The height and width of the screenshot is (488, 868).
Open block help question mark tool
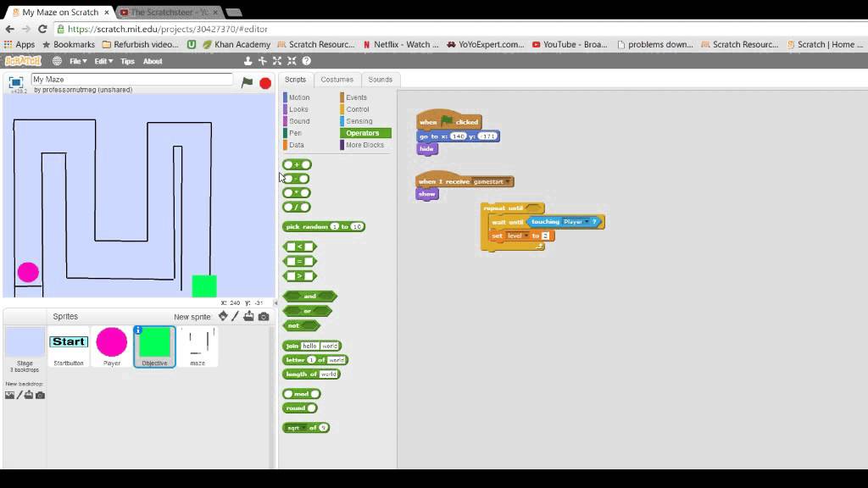point(306,61)
